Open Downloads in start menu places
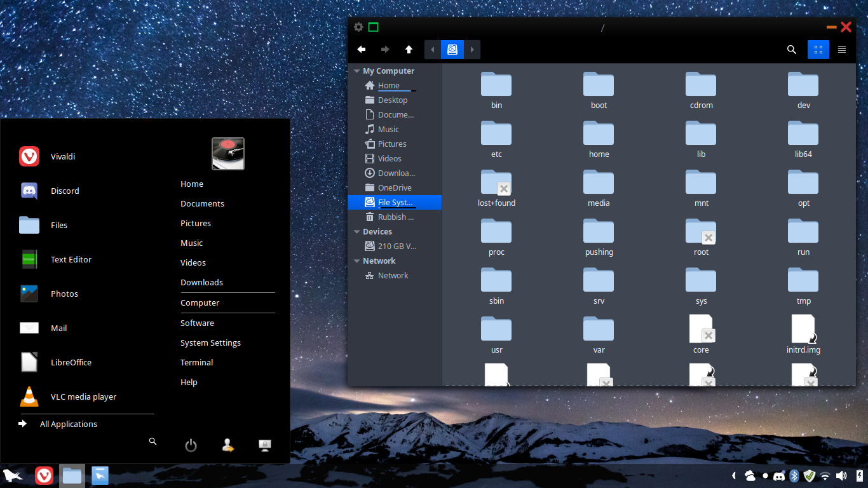This screenshot has width=868, height=488. [x=201, y=282]
